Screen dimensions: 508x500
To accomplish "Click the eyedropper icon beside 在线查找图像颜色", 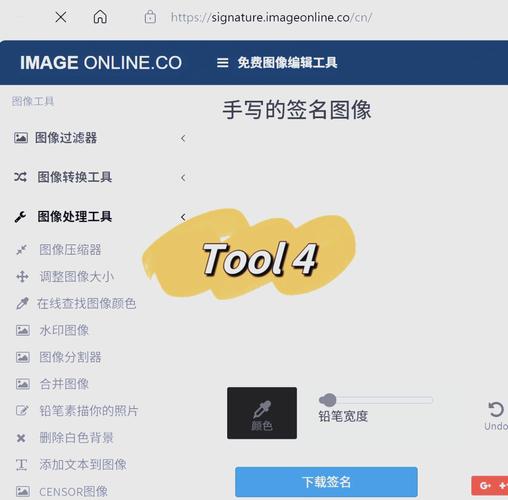I will click(x=22, y=303).
